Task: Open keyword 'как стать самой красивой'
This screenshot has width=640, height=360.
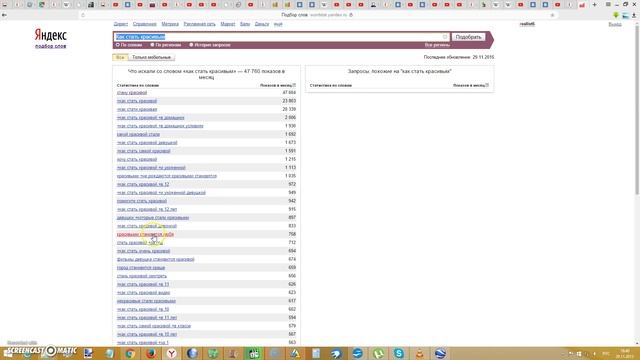Action: (144, 151)
